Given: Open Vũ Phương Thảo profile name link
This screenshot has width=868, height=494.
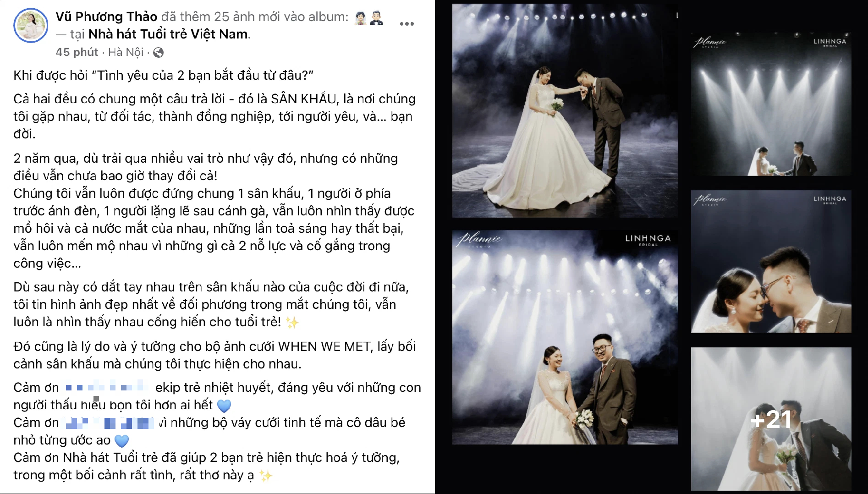Looking at the screenshot, I should 106,17.
